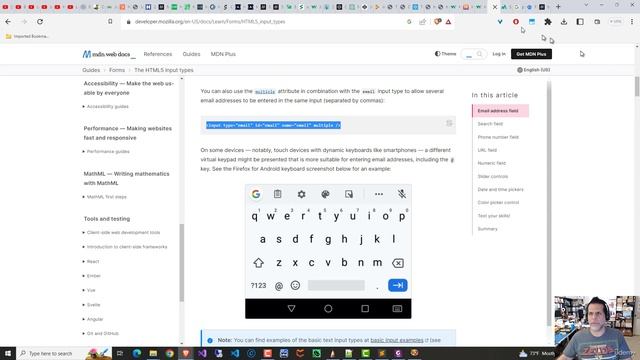
Task: Jump to Summary section
Action: click(487, 229)
